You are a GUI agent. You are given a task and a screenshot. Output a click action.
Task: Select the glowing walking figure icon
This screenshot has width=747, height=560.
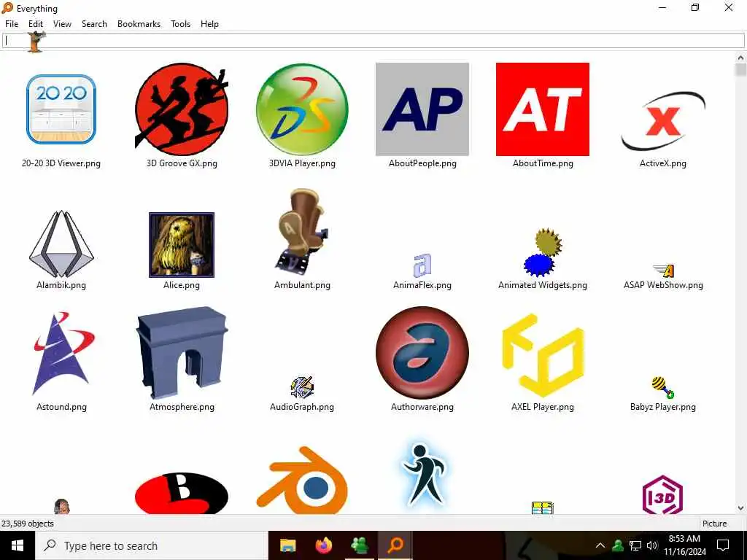(x=422, y=475)
